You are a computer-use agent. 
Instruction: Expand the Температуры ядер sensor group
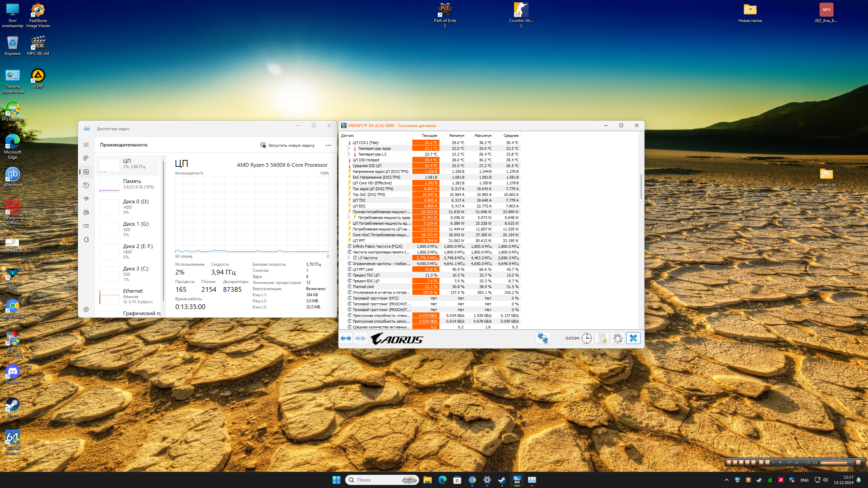pos(348,148)
